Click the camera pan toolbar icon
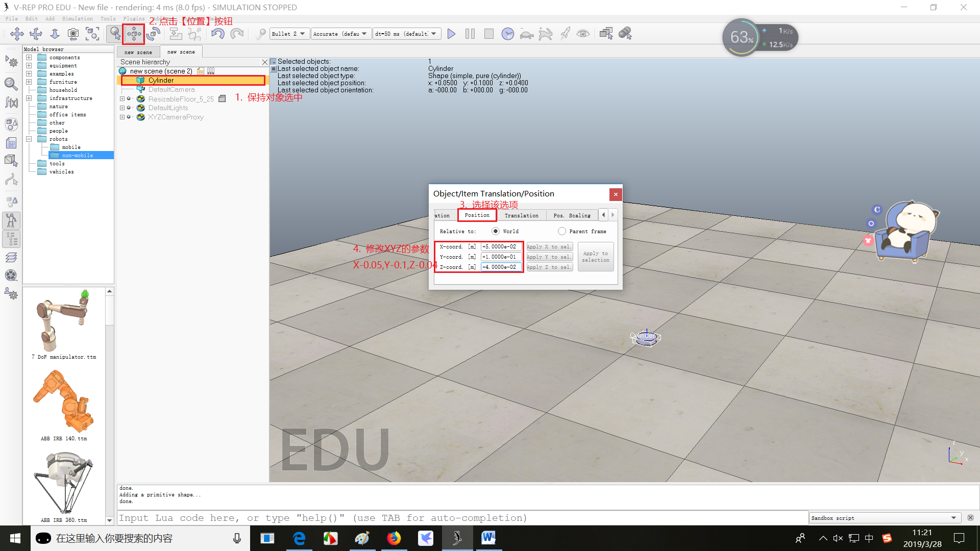 (x=17, y=34)
